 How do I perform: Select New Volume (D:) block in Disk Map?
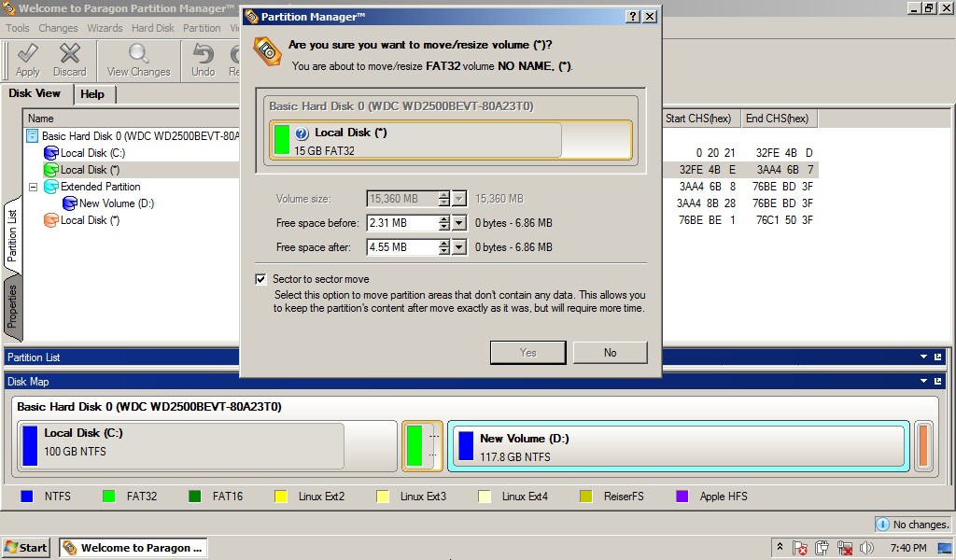pos(679,446)
